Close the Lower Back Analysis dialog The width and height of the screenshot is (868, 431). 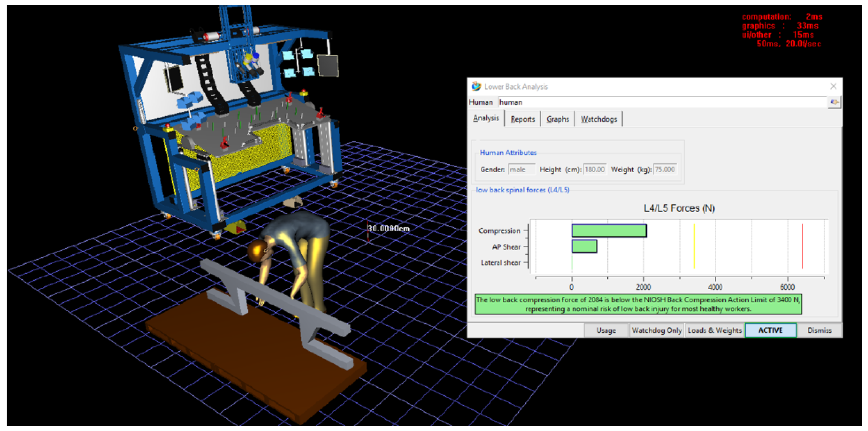pos(833,86)
